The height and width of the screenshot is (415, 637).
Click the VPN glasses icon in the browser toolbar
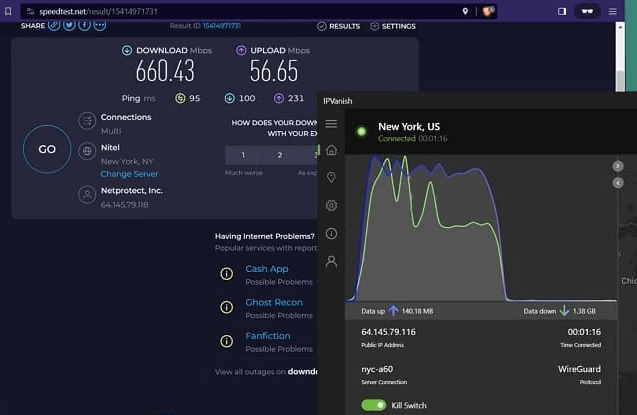[587, 11]
